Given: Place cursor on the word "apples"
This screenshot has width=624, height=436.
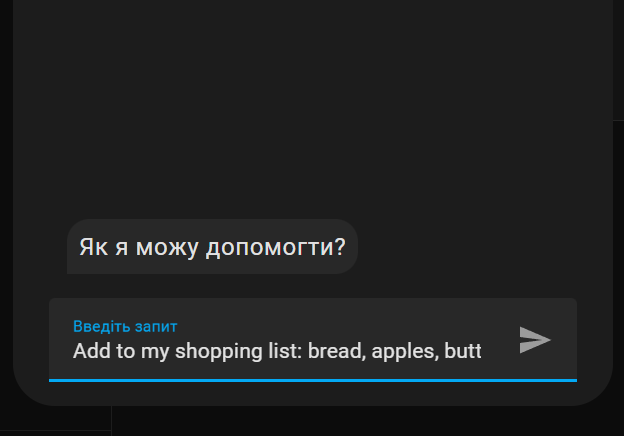Looking at the screenshot, I should [405, 352].
